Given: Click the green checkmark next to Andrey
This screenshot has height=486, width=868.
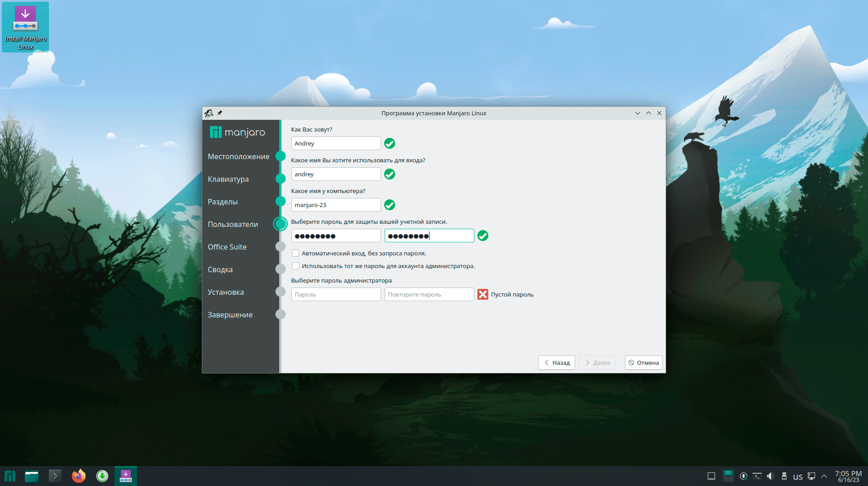Looking at the screenshot, I should (390, 143).
